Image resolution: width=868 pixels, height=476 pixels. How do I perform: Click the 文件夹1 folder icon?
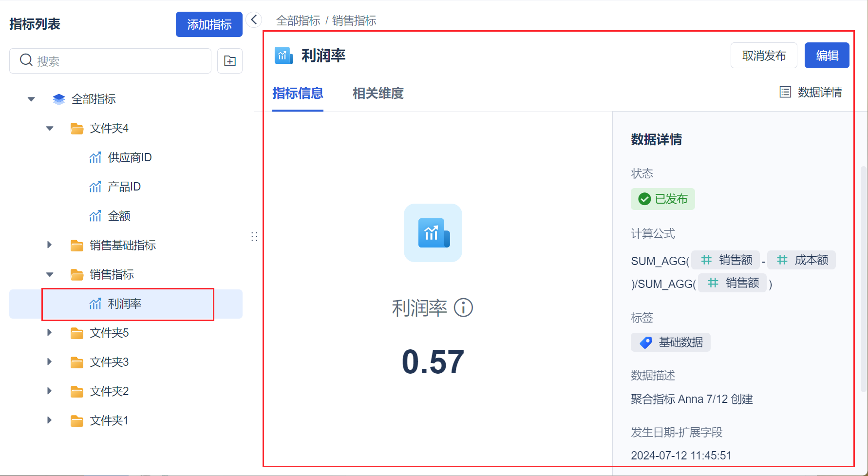[x=77, y=421]
